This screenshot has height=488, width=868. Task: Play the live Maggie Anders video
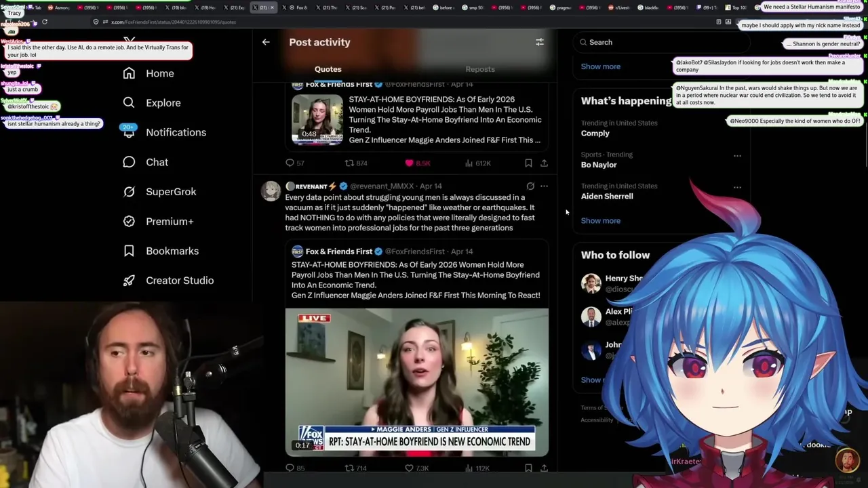pyautogui.click(x=417, y=382)
